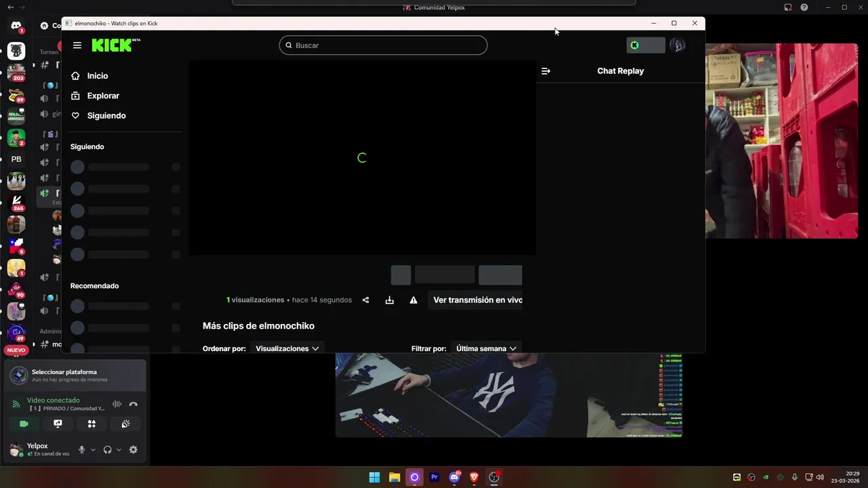This screenshot has height=488, width=868.
Task: Open the taskbar volume control
Action: pos(821,477)
